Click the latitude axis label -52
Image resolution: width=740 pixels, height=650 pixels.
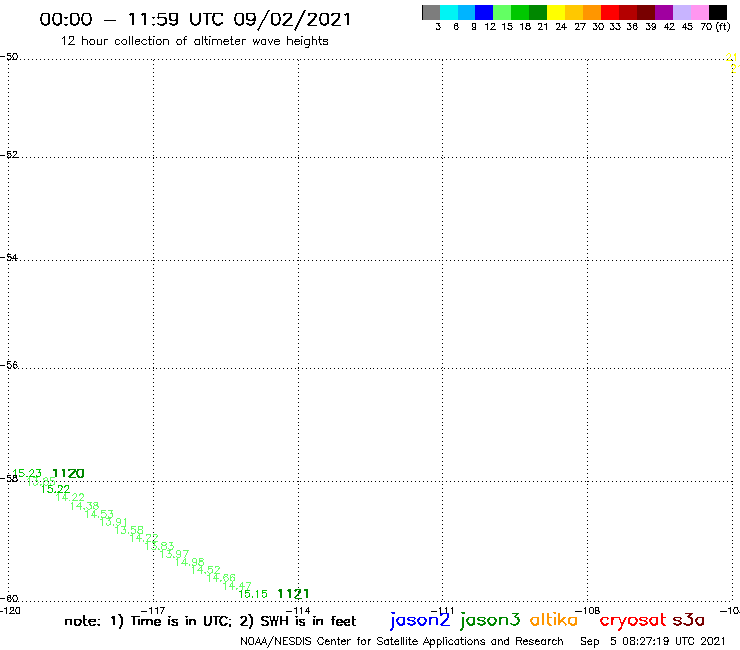point(9,154)
